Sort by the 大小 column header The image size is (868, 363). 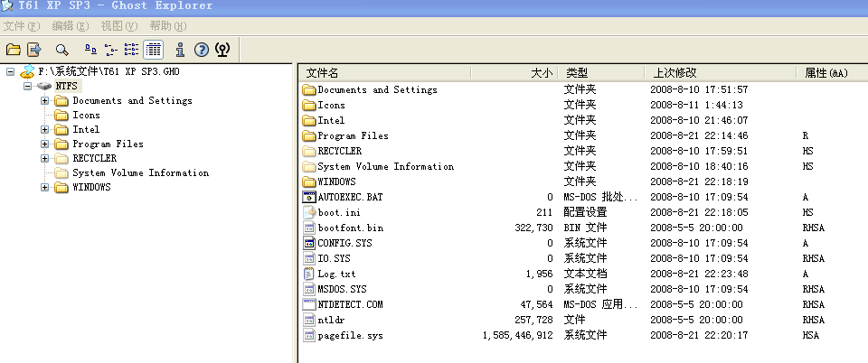[x=514, y=73]
